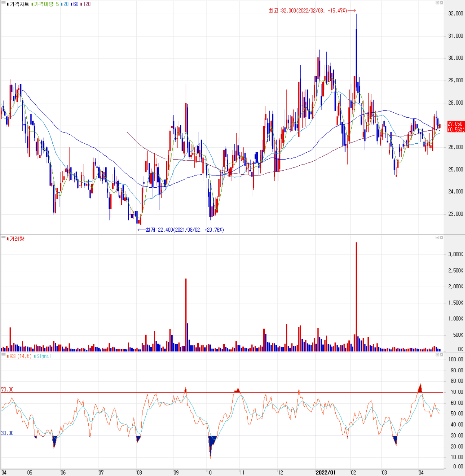Click the tallest February 2022 volume bar
The image size is (465, 476).
356,297
